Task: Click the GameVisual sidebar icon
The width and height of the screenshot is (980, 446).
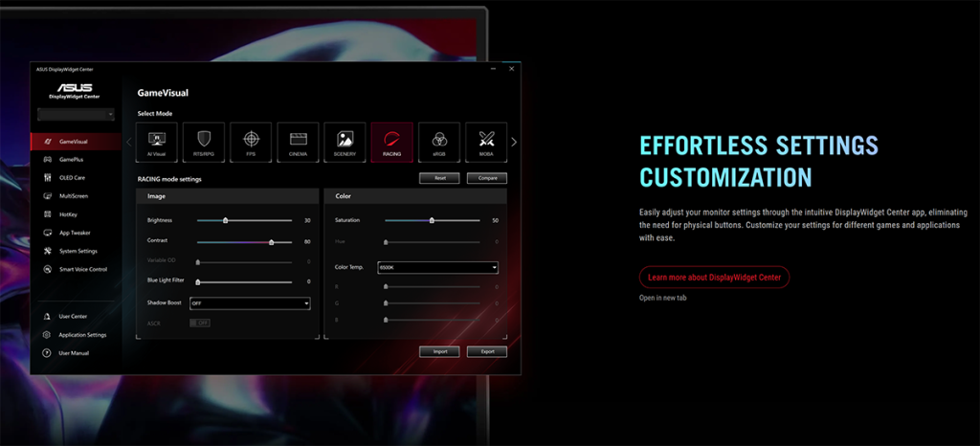Action: pos(47,142)
